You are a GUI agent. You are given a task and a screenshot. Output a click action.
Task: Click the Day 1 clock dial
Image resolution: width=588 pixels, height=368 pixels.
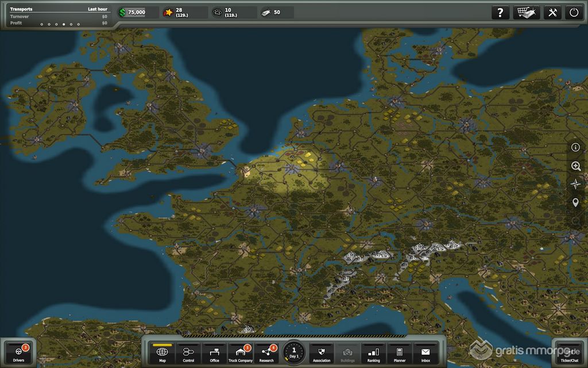point(294,352)
